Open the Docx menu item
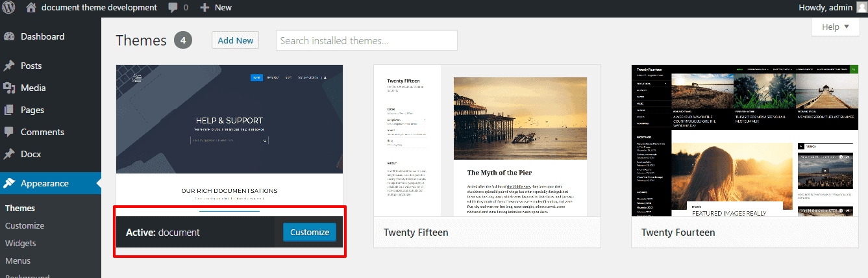The image size is (868, 278). (x=31, y=154)
